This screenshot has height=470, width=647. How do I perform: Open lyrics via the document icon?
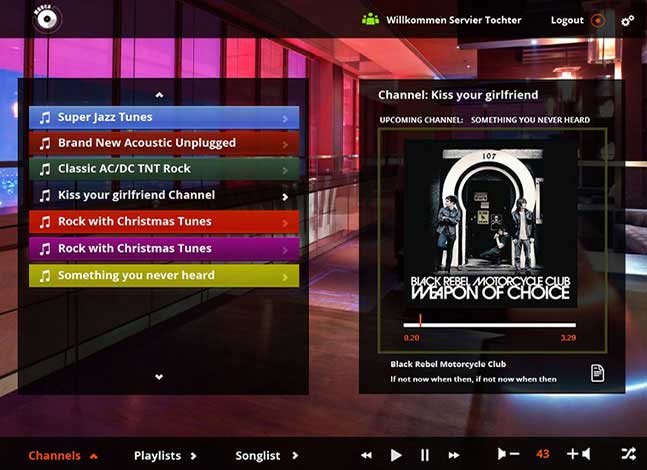(597, 373)
